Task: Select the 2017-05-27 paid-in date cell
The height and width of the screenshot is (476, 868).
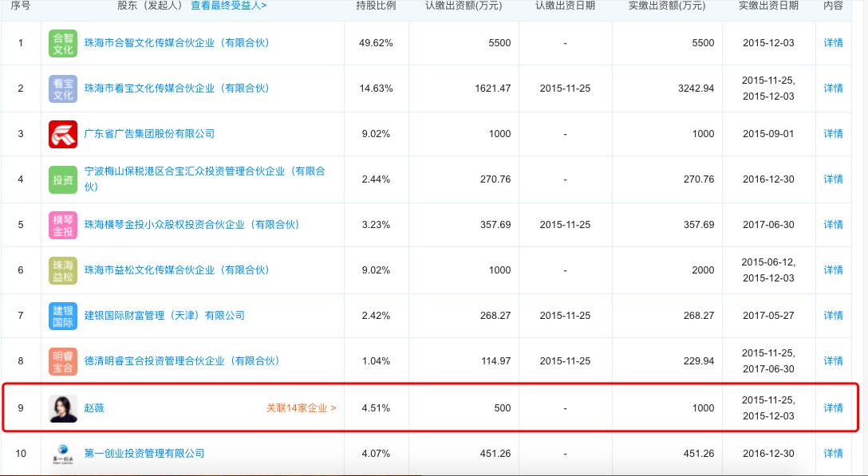Action: [768, 316]
